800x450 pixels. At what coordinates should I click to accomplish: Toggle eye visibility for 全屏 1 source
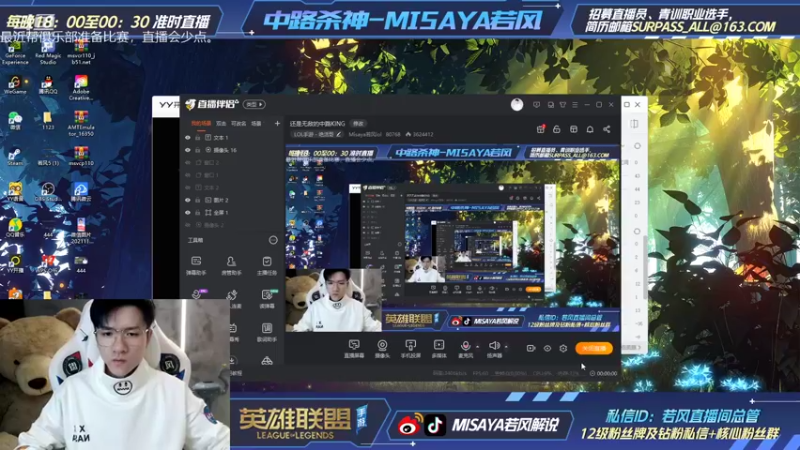click(188, 212)
